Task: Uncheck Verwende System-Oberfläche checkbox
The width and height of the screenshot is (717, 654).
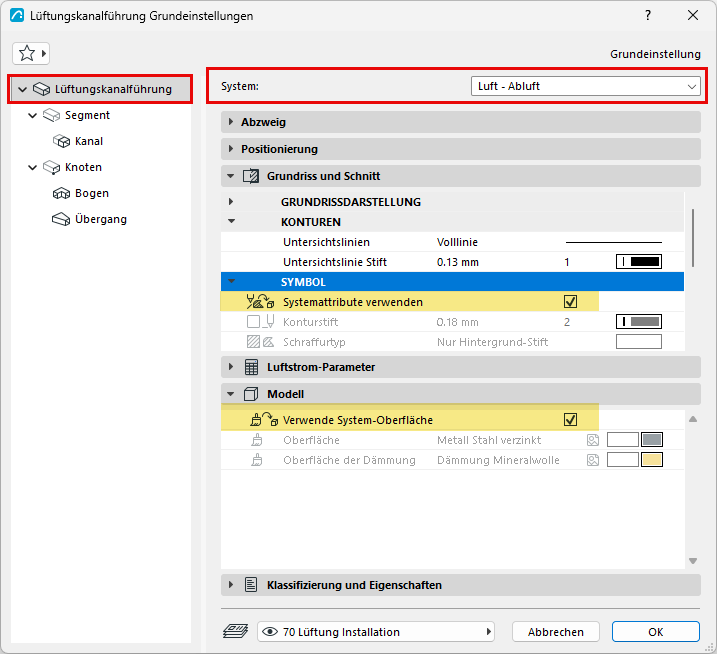Action: [570, 420]
